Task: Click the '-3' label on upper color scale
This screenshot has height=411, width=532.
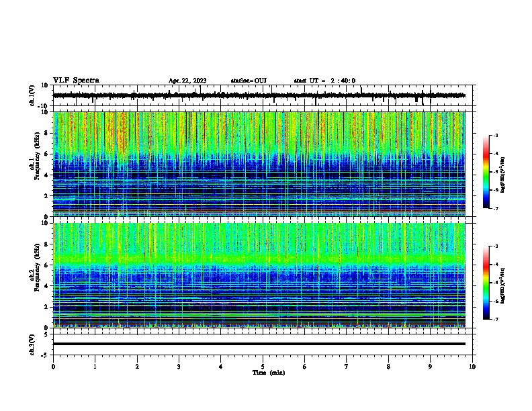Action: 495,135
